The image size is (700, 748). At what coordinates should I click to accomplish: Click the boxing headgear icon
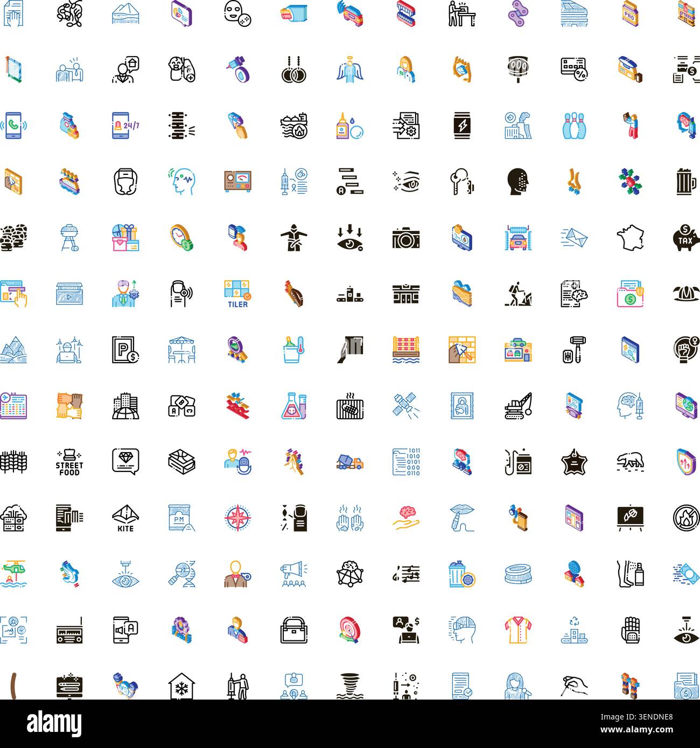(x=126, y=182)
